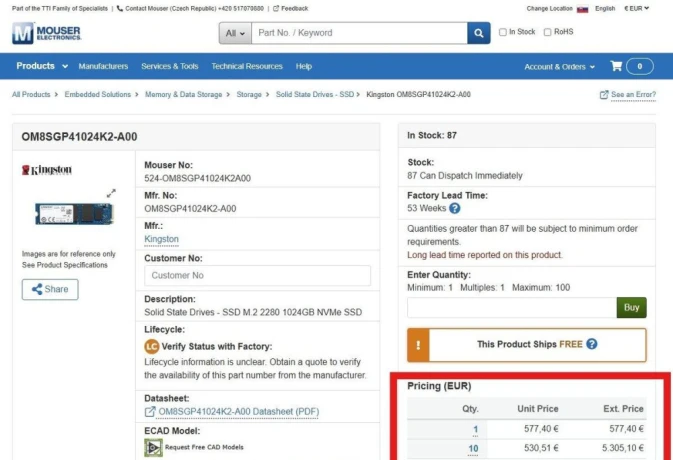The width and height of the screenshot is (673, 460).
Task: Click quantity 10 in pricing table
Action: pyautogui.click(x=473, y=448)
